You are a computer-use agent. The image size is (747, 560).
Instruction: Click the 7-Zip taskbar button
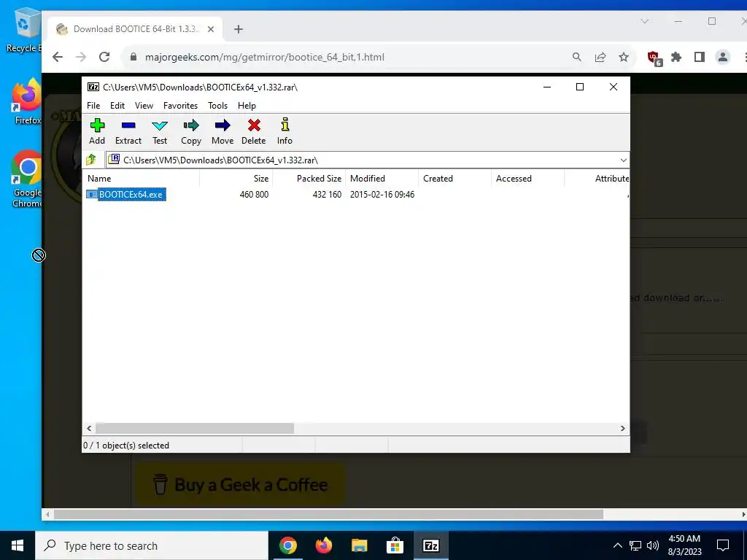[x=430, y=545]
